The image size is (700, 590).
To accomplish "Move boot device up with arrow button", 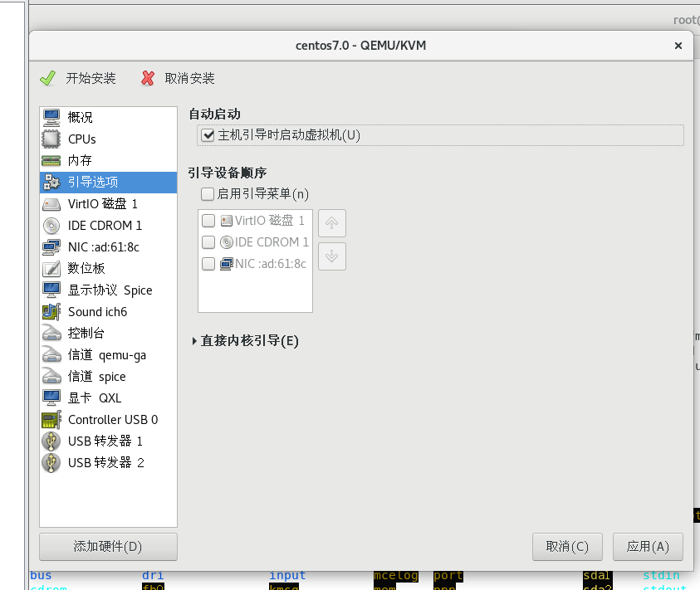I will click(x=331, y=223).
